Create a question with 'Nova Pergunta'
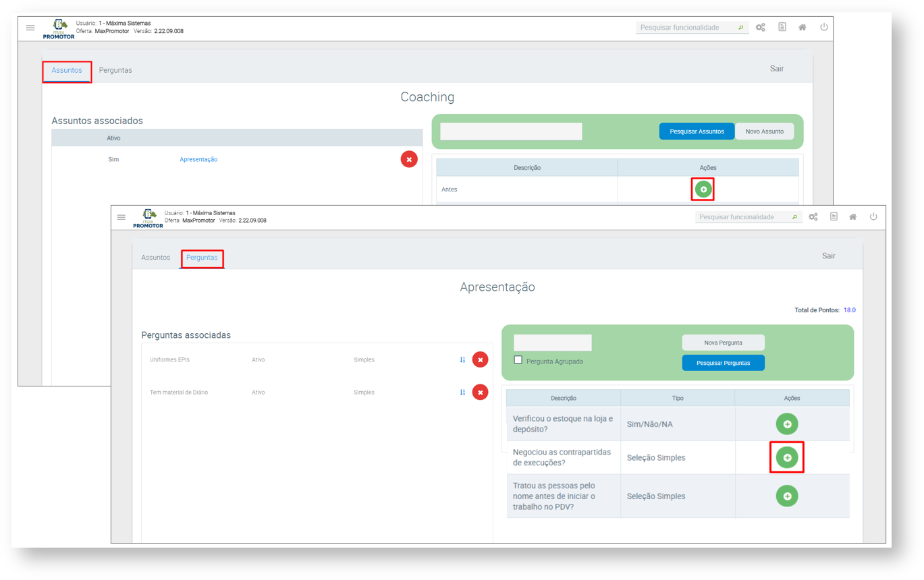 (723, 343)
